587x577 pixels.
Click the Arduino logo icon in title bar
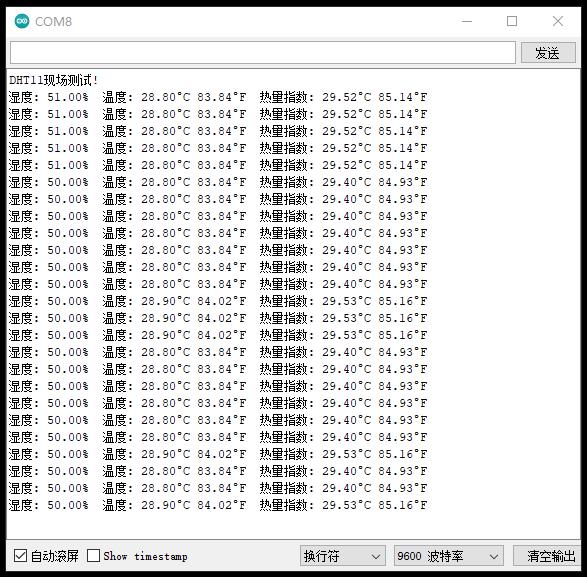pyautogui.click(x=22, y=21)
